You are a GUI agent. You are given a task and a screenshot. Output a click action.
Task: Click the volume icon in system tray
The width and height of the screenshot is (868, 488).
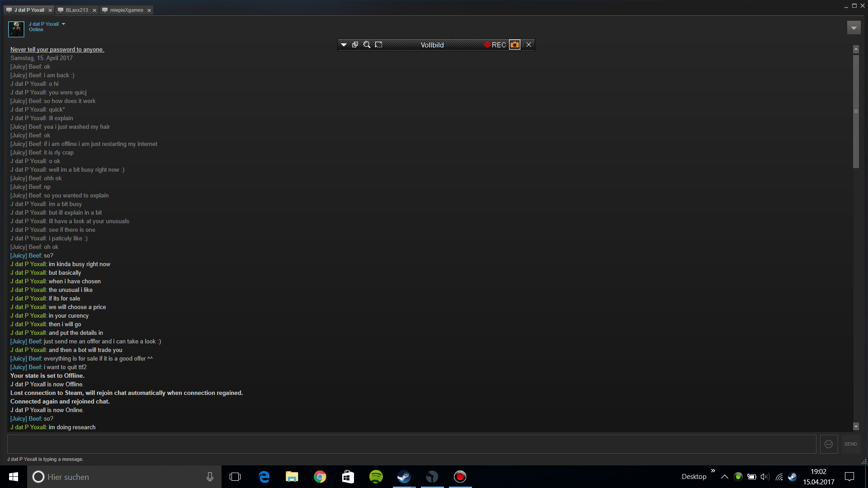(x=764, y=477)
